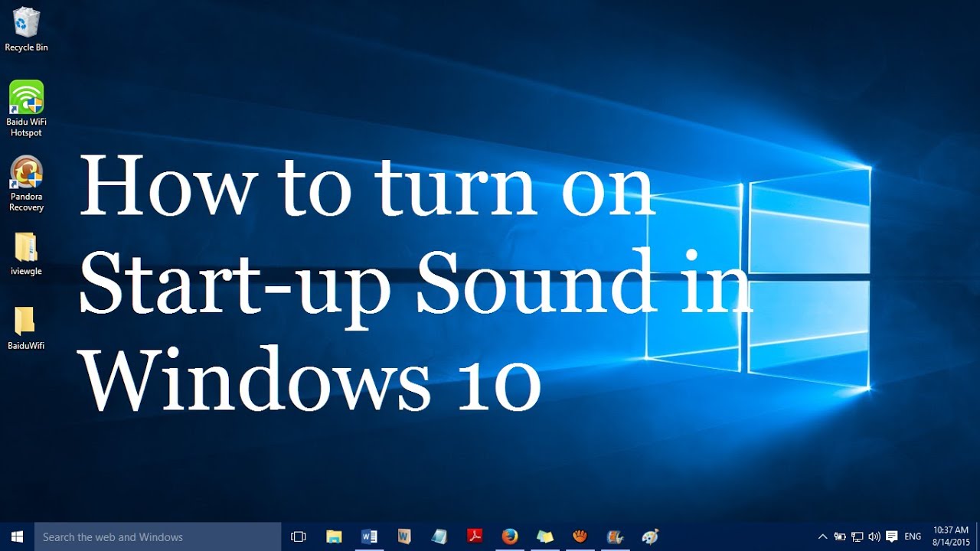The width and height of the screenshot is (980, 551).
Task: Launch Adobe Acrobat Reader from taskbar
Action: 475,536
